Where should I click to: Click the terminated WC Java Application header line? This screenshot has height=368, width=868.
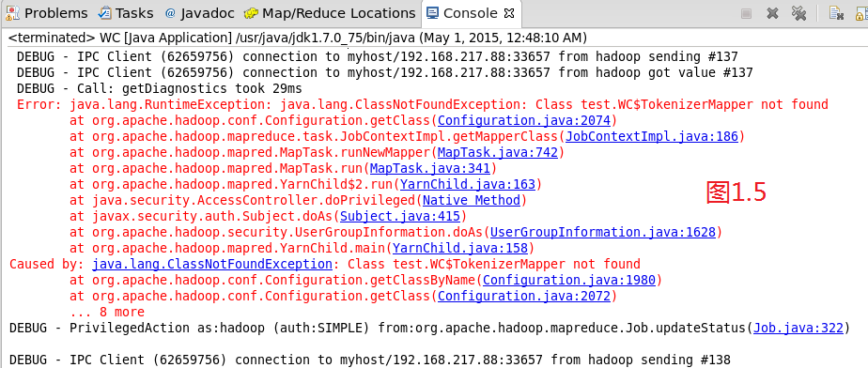298,38
